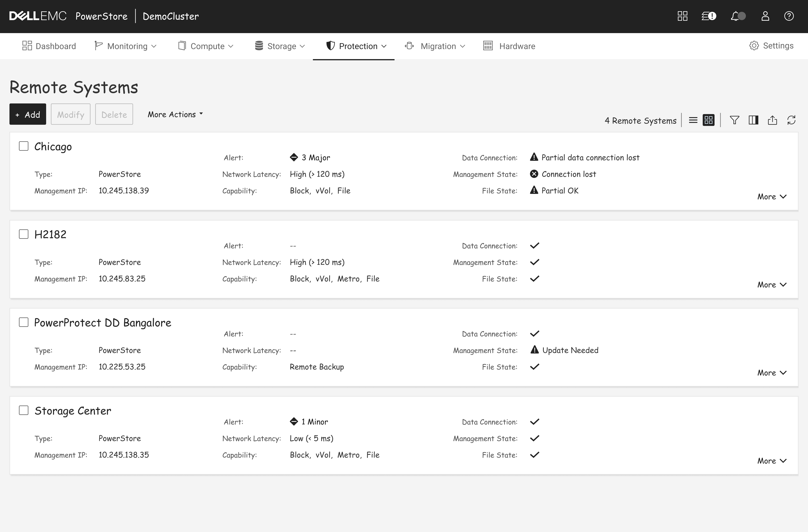Screen dimensions: 808x532
Task: Select the Chicago checkbox
Action: (23, 146)
